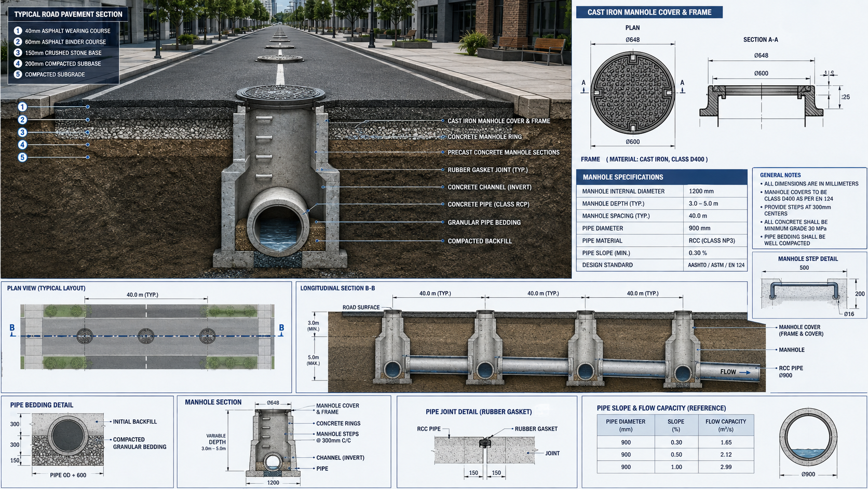
Task: Click the 'CONCRETE CHANNEL (INVERT)' callout label
Action: 490,187
